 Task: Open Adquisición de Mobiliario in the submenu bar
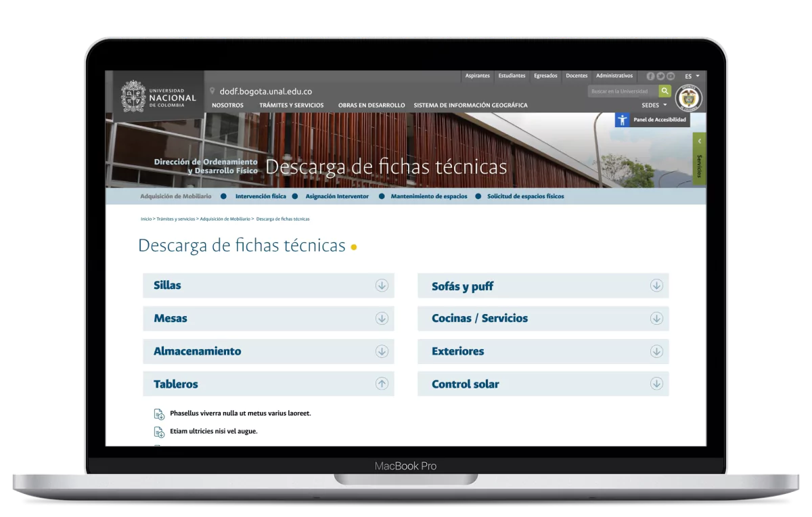[x=176, y=196]
